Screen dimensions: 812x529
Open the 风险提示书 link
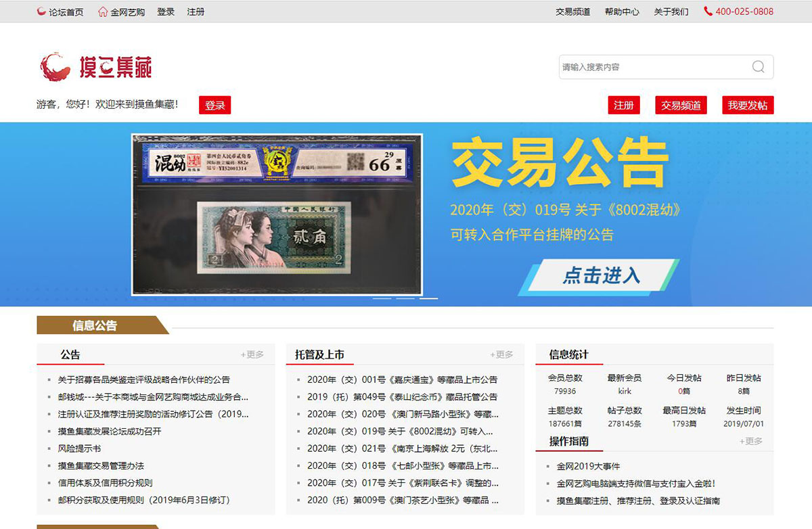click(80, 448)
